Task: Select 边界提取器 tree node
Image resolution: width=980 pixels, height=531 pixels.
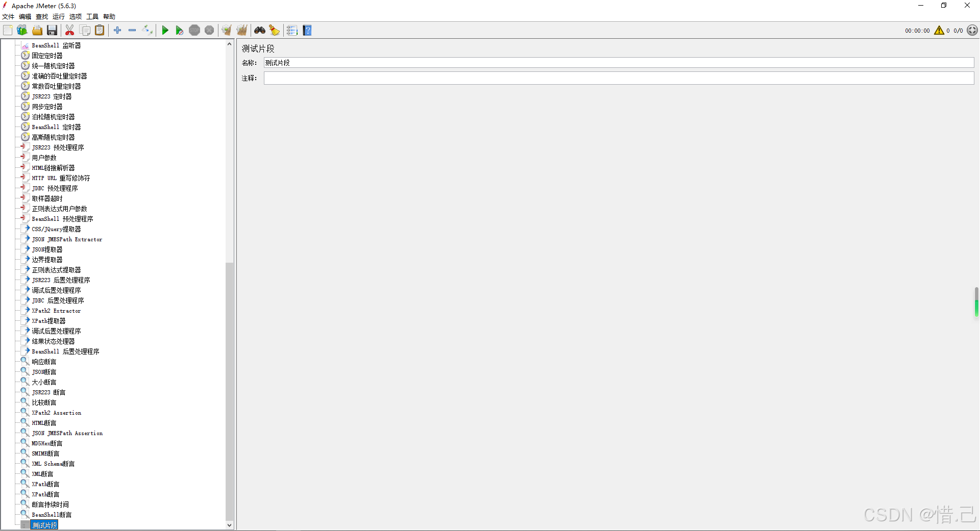Action: coord(47,260)
